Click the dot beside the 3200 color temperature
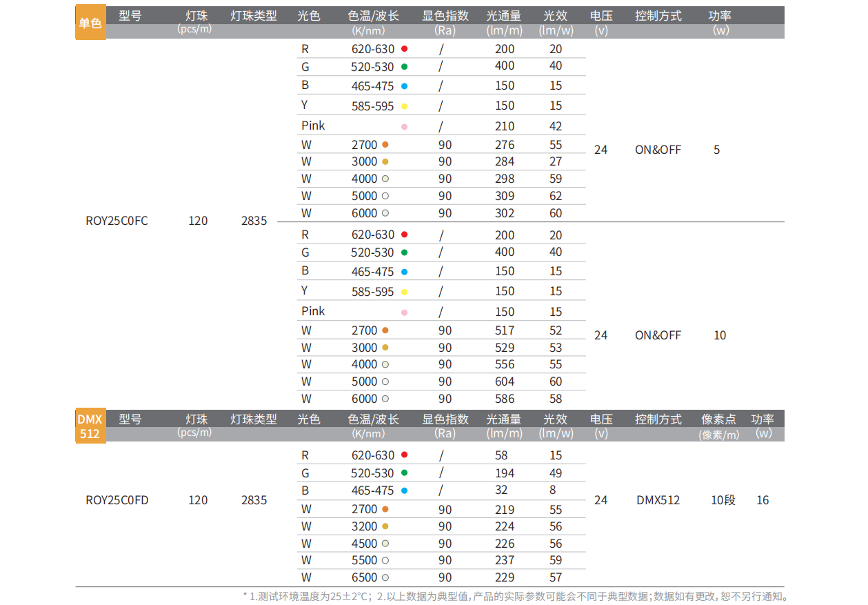The width and height of the screenshot is (868, 605). (385, 527)
